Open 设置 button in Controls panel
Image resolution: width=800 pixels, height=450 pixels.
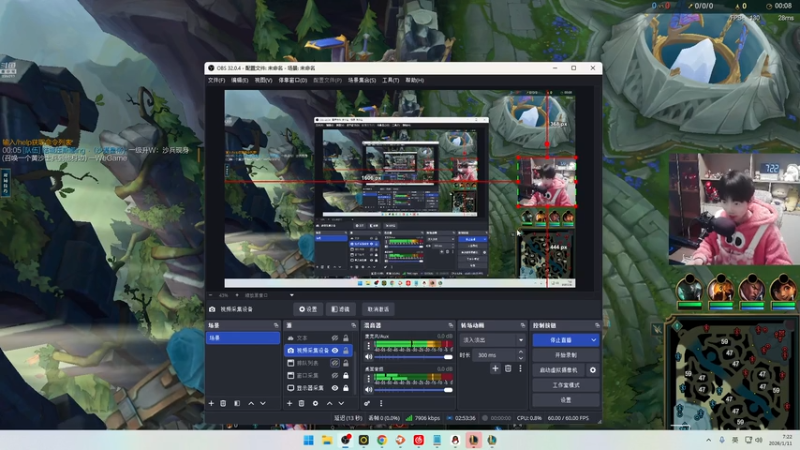565,400
